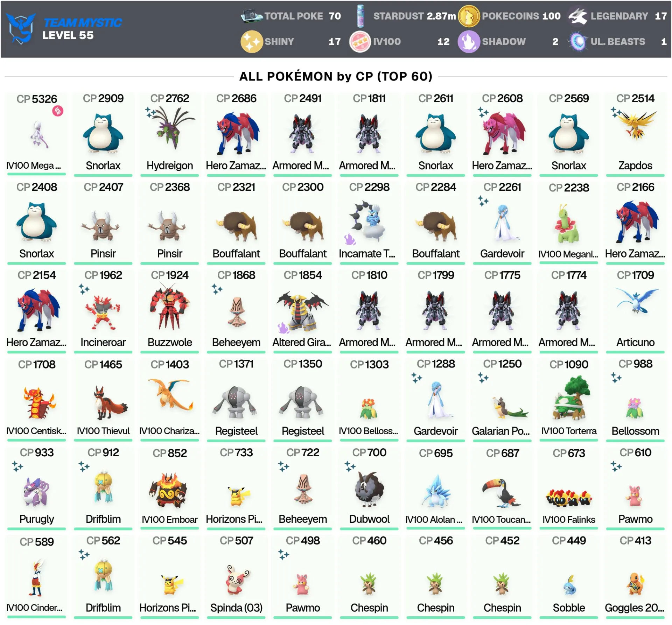Open the Incarnate T... CP 2298 card
The image size is (672, 625).
pos(369,220)
